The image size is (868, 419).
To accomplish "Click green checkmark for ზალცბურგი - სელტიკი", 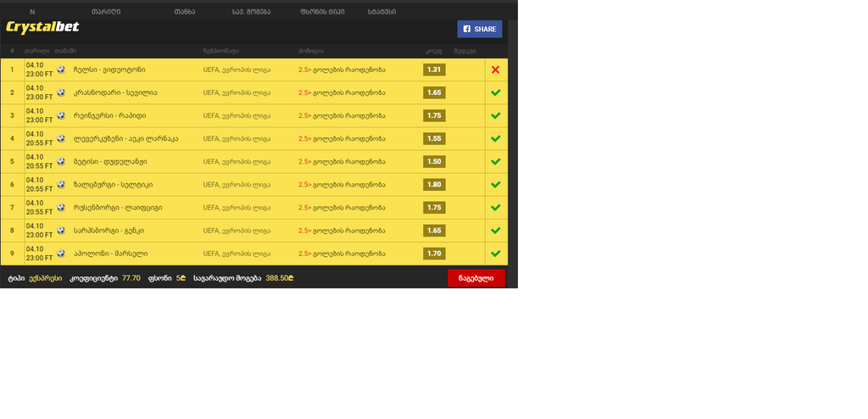I will coord(495,185).
